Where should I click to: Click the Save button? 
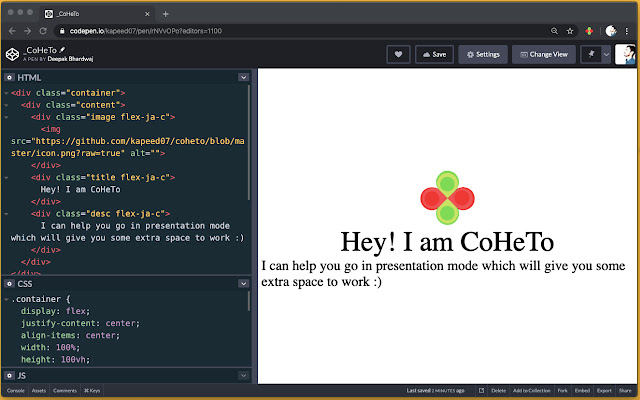(433, 54)
